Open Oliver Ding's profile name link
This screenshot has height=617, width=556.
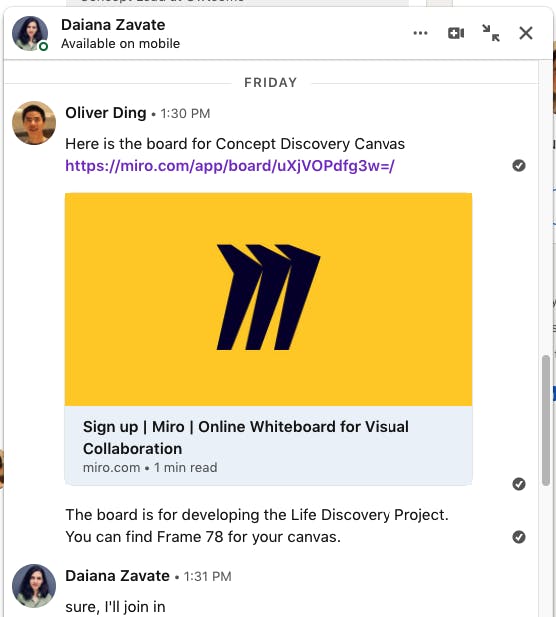[106, 113]
